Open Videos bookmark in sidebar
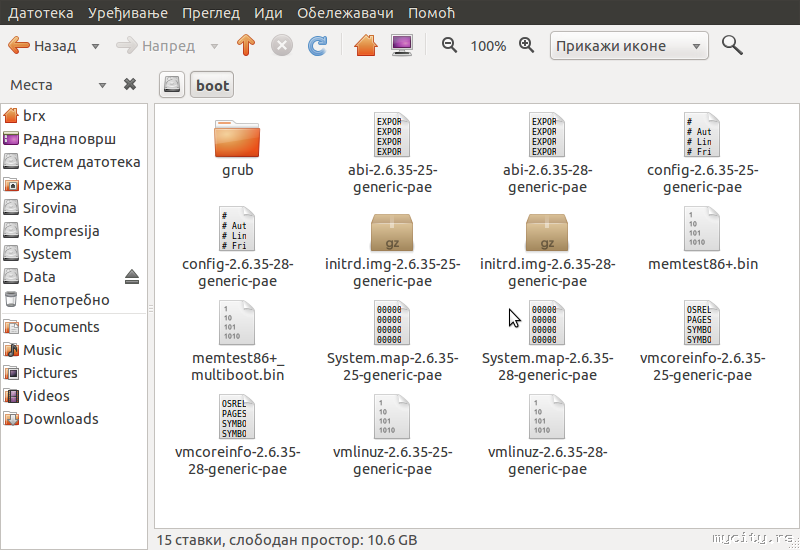This screenshot has height=550, width=800. click(74, 395)
